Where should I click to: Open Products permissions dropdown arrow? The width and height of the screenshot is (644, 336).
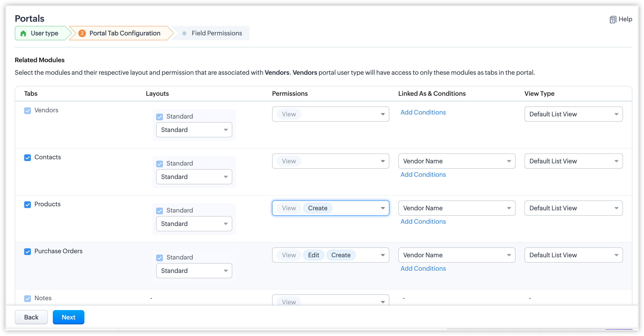click(x=382, y=208)
